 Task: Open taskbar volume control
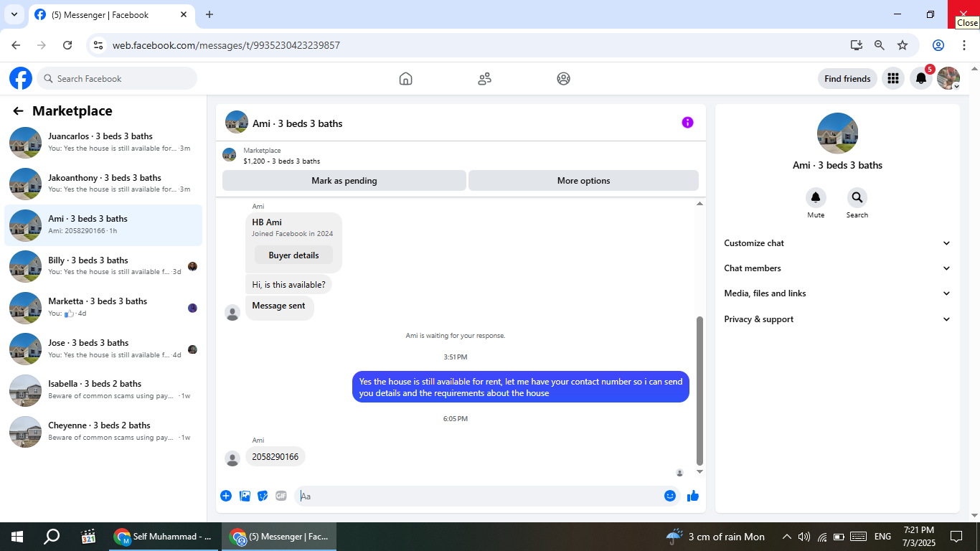[x=804, y=537]
